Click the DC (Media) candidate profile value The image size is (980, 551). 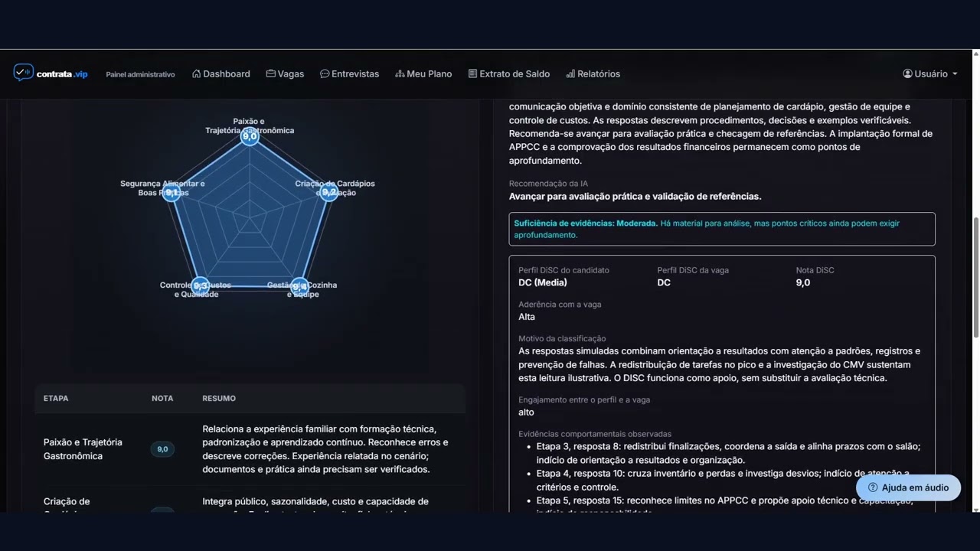(543, 282)
